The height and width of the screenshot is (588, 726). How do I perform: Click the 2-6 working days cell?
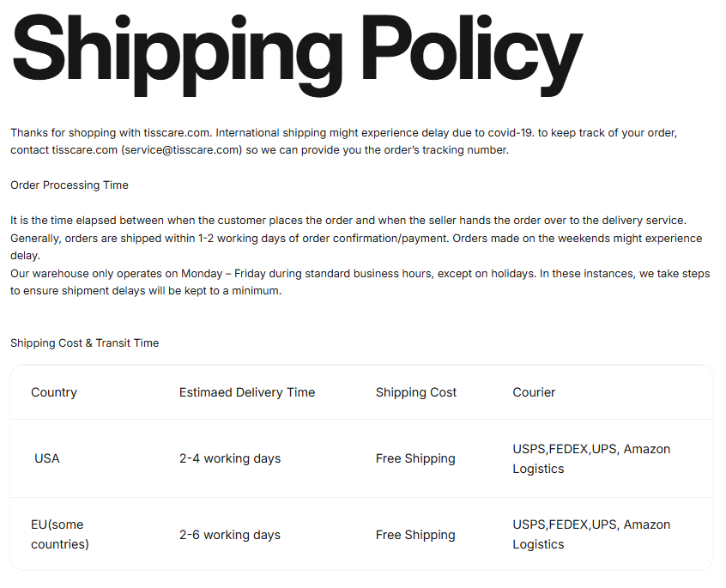coord(230,535)
